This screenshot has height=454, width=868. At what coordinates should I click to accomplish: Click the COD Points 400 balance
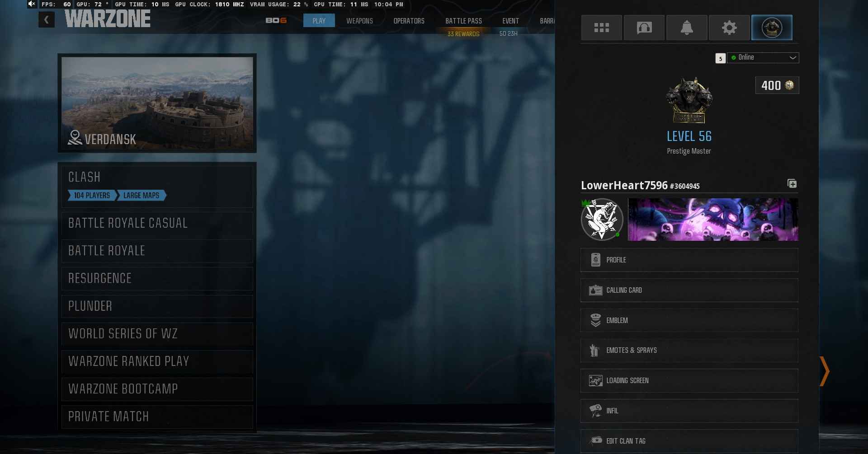777,85
